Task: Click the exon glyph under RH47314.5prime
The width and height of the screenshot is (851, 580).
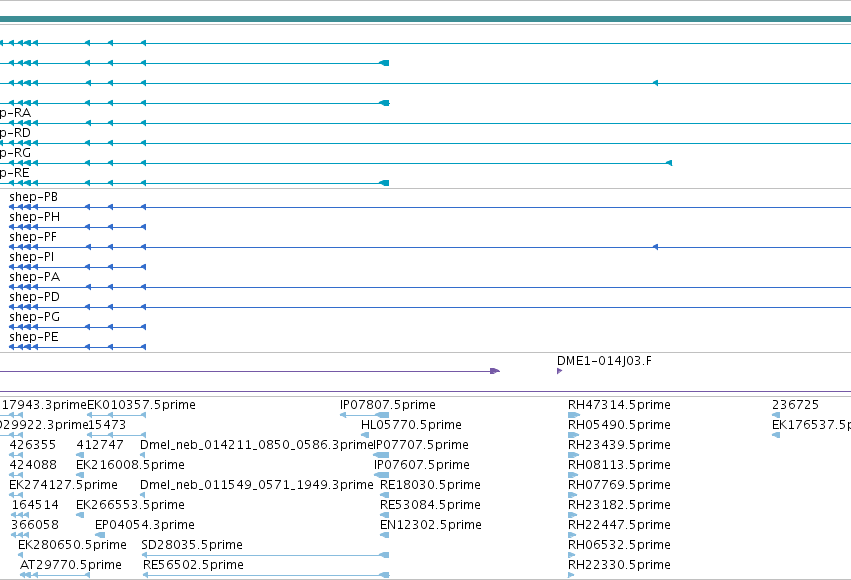Action: click(x=574, y=415)
